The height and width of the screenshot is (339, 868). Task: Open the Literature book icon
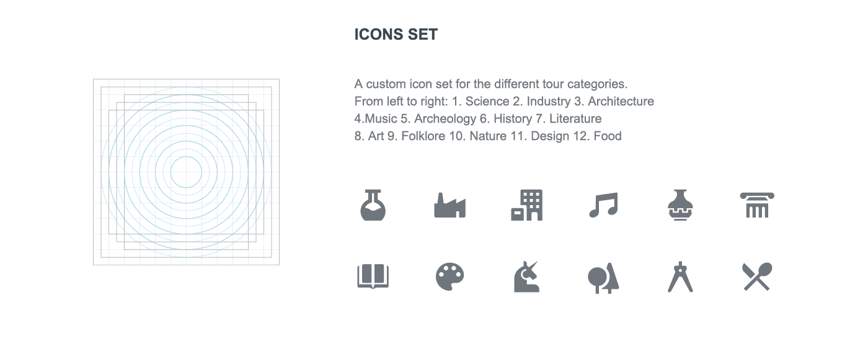pyautogui.click(x=373, y=276)
